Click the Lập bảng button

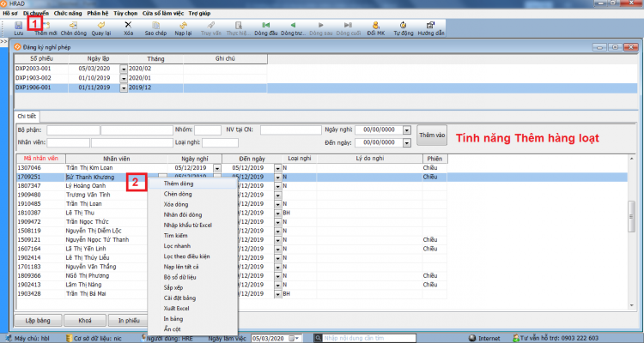point(38,321)
